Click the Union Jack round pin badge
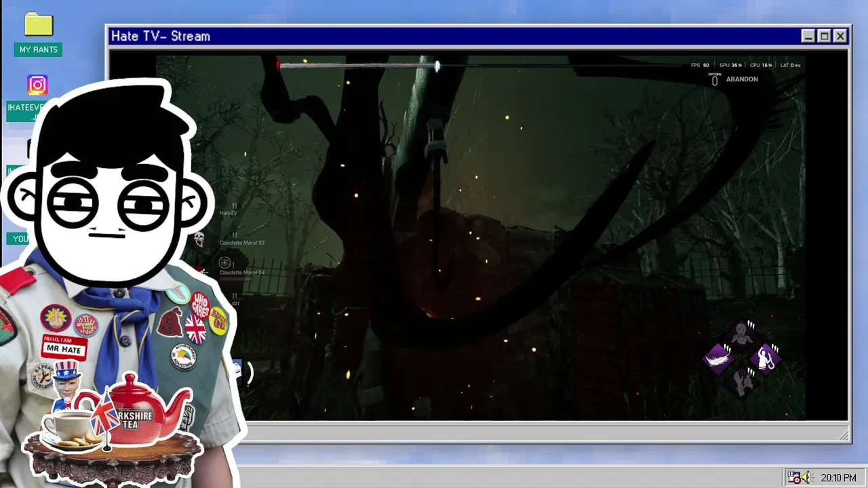Viewport: 868px width, 488px height. pos(195,330)
